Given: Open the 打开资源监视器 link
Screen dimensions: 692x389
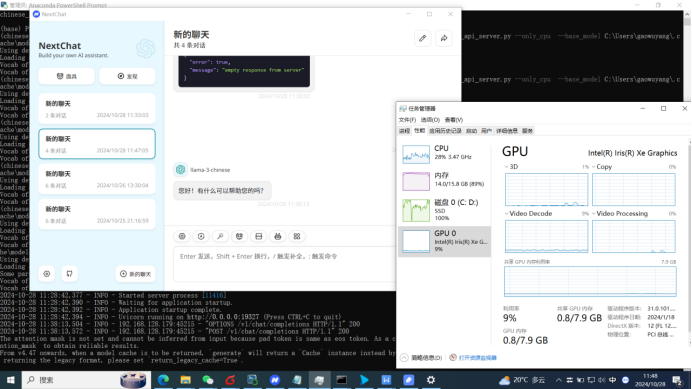Looking at the screenshot, I should pos(478,358).
